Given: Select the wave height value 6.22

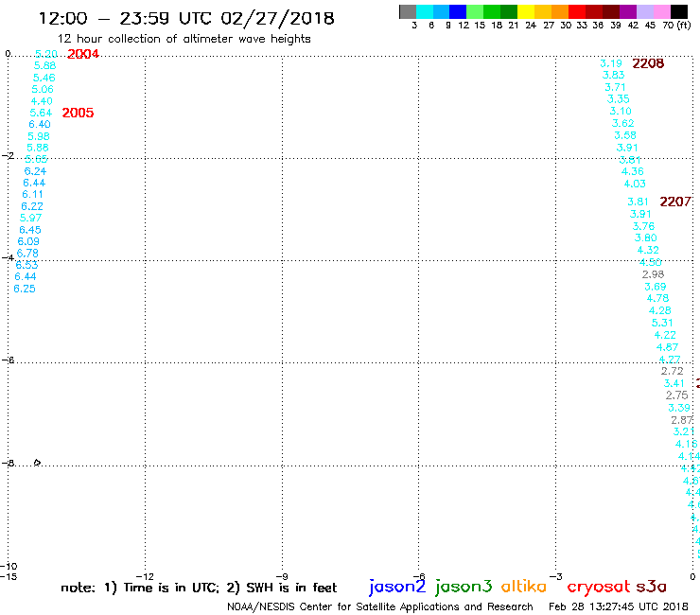Looking at the screenshot, I should 32,207.
